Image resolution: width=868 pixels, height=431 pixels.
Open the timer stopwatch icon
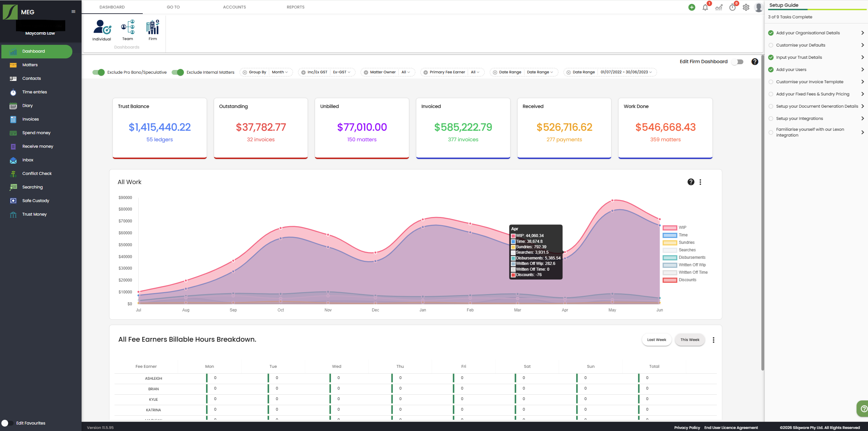pos(732,7)
